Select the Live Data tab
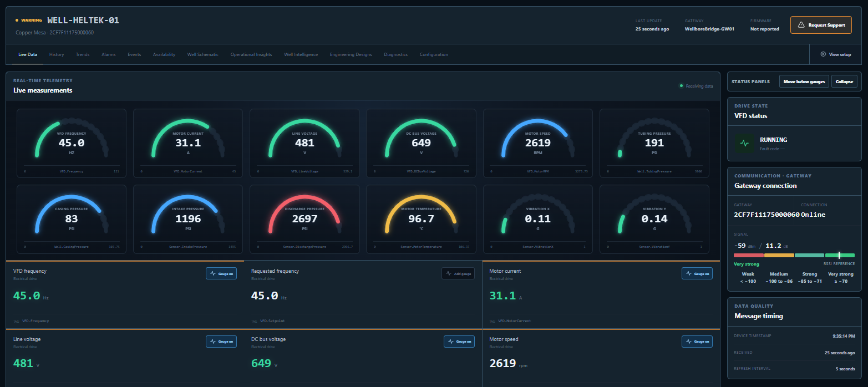 28,54
